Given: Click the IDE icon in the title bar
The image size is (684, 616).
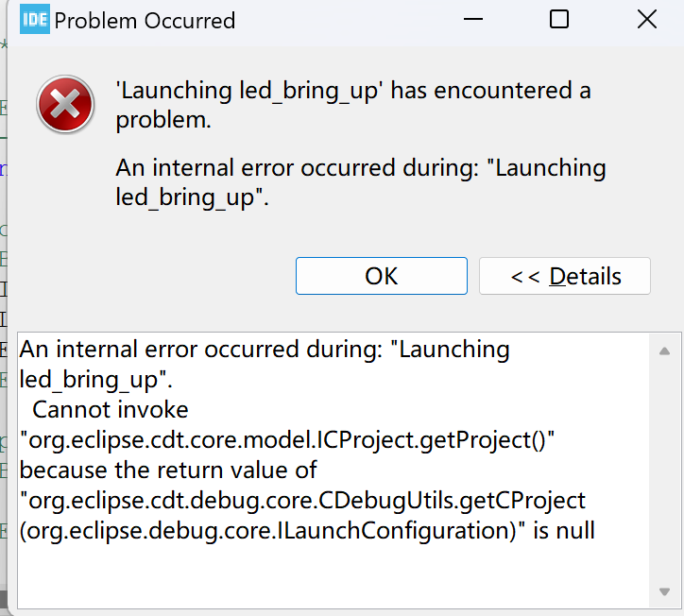Looking at the screenshot, I should (x=35, y=20).
